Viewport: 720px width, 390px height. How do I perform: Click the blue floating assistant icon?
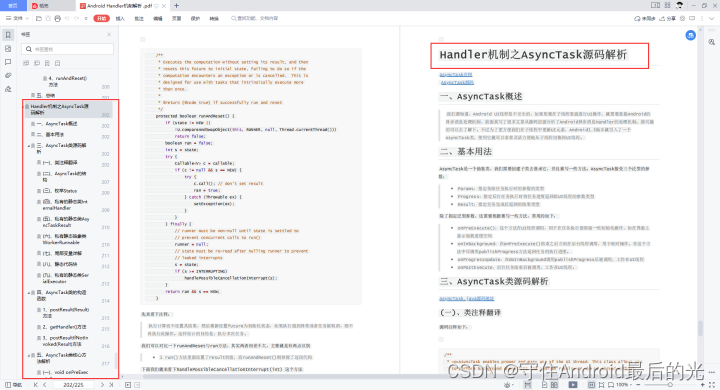click(690, 35)
